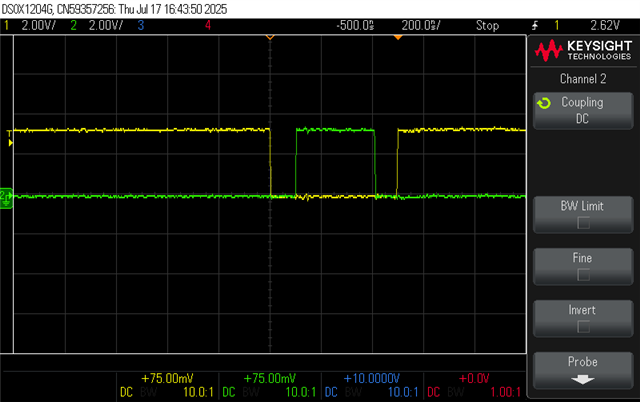Image resolution: width=640 pixels, height=402 pixels.
Task: Click the Keysight Technologies logo
Action: click(583, 51)
